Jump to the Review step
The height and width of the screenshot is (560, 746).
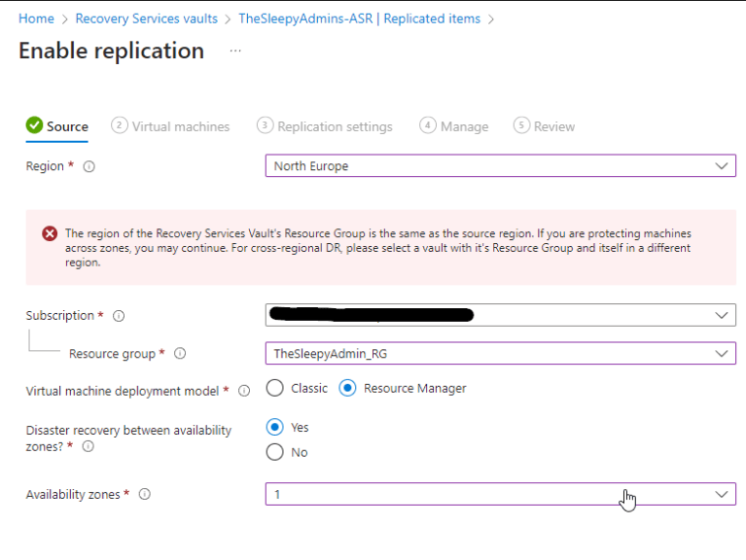coord(545,126)
